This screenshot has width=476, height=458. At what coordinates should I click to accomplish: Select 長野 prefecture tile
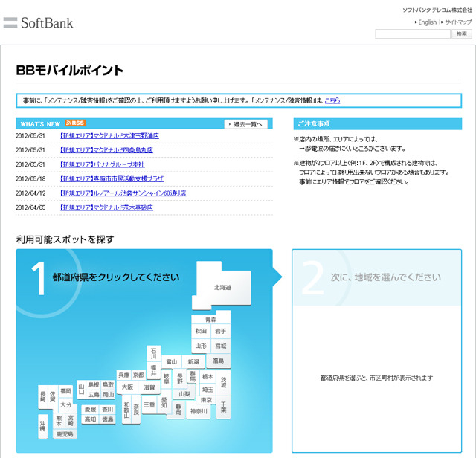pos(180,378)
